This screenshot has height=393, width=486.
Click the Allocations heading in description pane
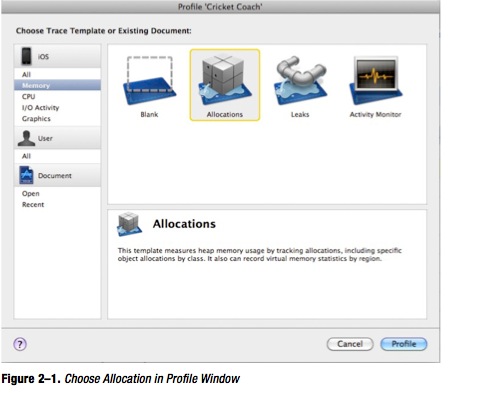pyautogui.click(x=184, y=224)
